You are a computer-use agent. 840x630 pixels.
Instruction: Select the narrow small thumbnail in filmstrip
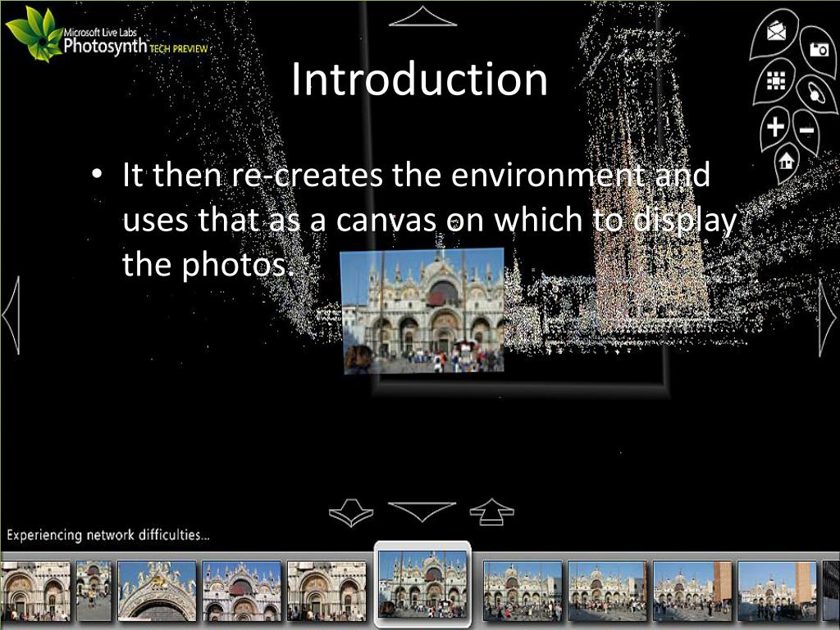point(94,591)
